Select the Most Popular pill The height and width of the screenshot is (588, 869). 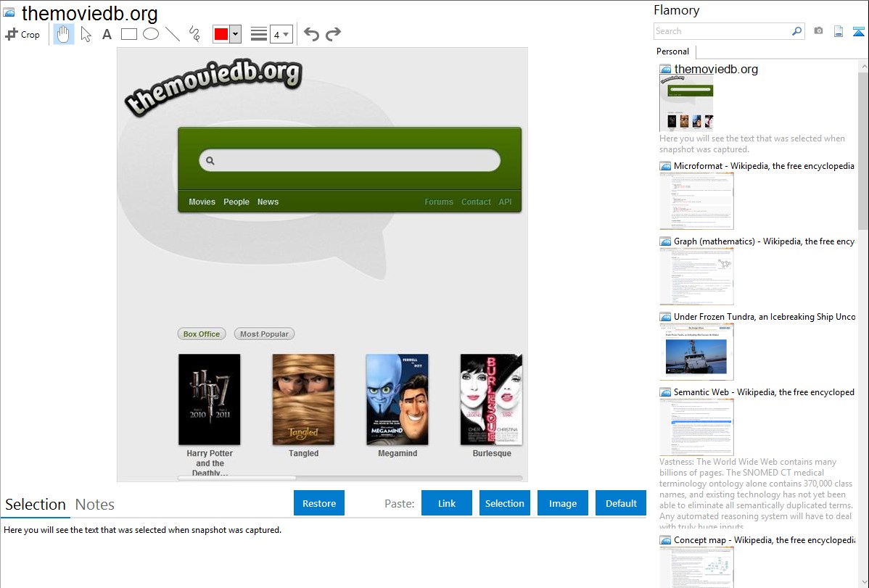pos(264,334)
